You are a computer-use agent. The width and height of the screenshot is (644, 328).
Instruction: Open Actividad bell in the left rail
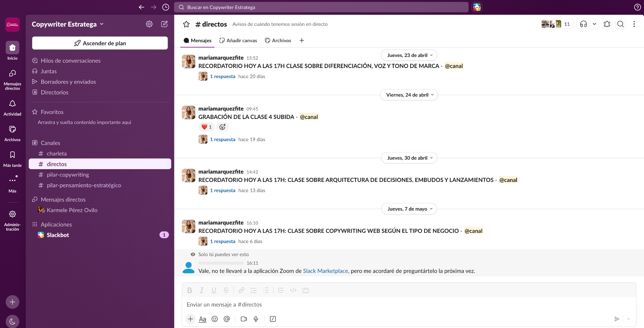pyautogui.click(x=12, y=108)
